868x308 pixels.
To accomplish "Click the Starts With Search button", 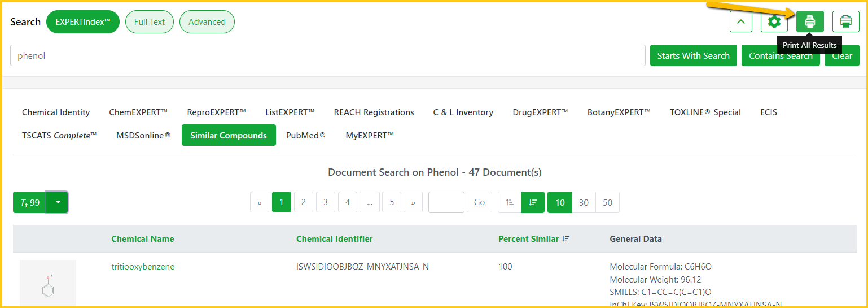I will coord(693,55).
